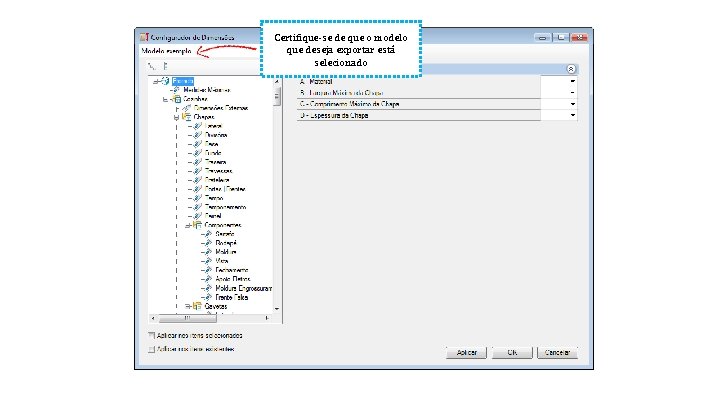
Task: Close the Configurador de Dimensões window
Action: pyautogui.click(x=579, y=38)
